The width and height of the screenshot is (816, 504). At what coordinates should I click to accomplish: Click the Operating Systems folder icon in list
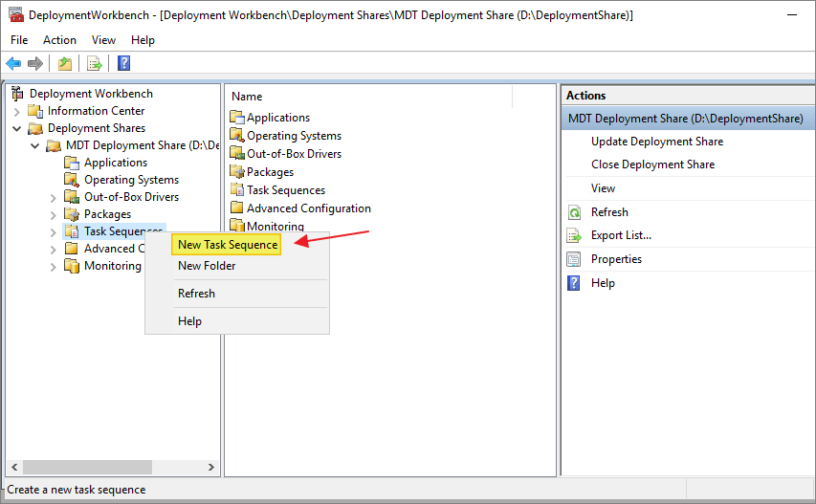(x=237, y=135)
